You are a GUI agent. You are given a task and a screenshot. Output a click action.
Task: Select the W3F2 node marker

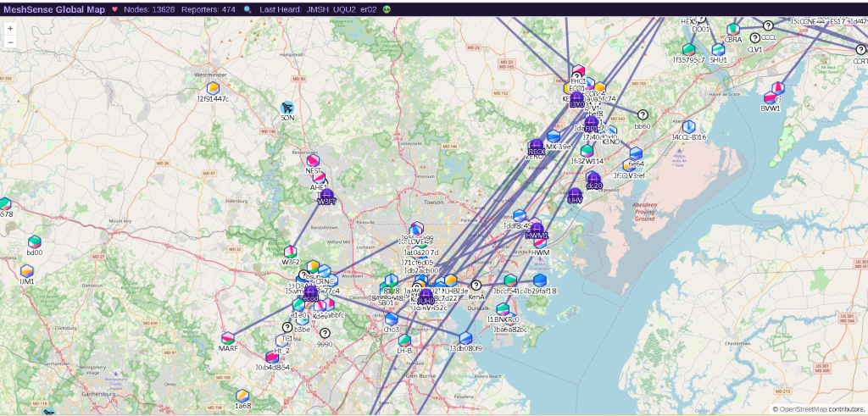click(x=291, y=252)
